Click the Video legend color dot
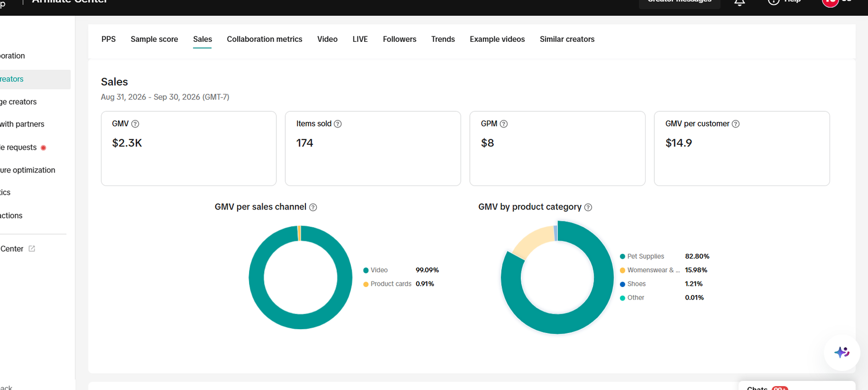Screen dimensions: 868x390 tap(366, 270)
